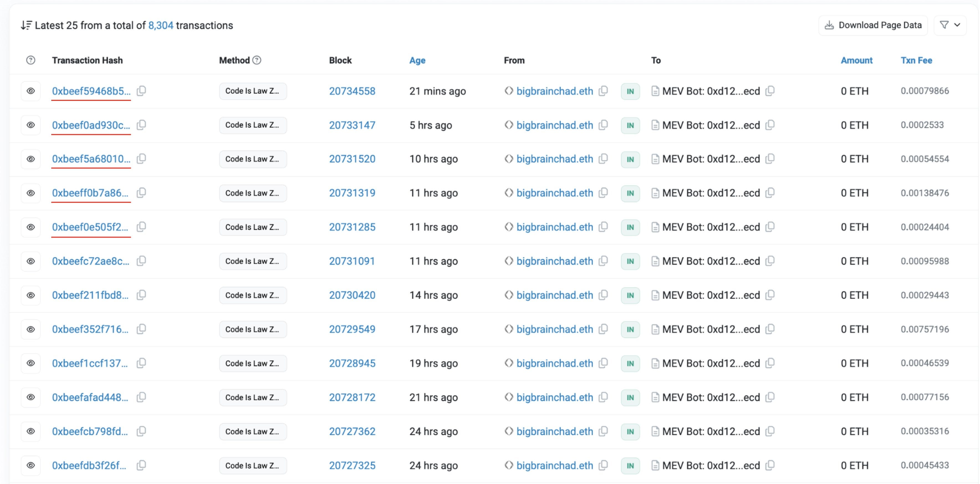Image resolution: width=980 pixels, height=484 pixels.
Task: Copy transaction hash 0xbeef0e505f2
Action: click(141, 227)
